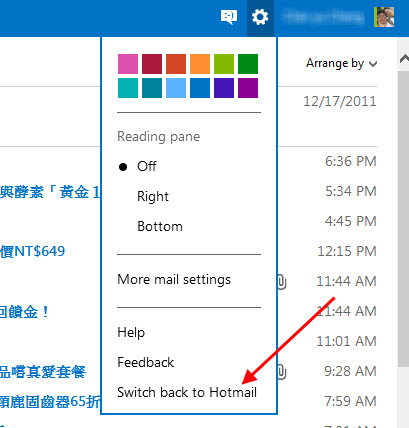Viewport: 409px width, 428px height.
Task: Open the email subject ending 回饋金！
Action: click(x=25, y=312)
